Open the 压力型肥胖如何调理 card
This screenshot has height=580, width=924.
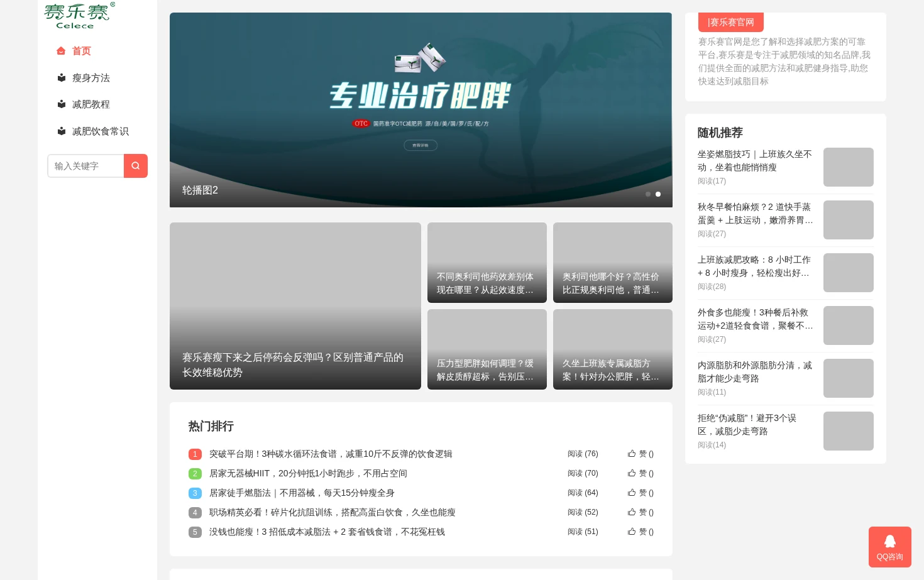pos(487,349)
